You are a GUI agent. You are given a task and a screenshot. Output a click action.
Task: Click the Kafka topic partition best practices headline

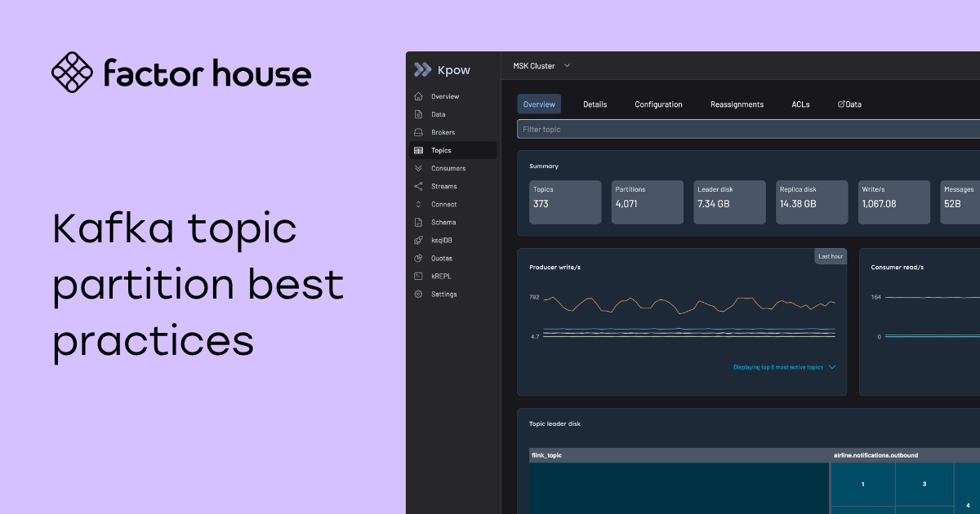point(198,285)
